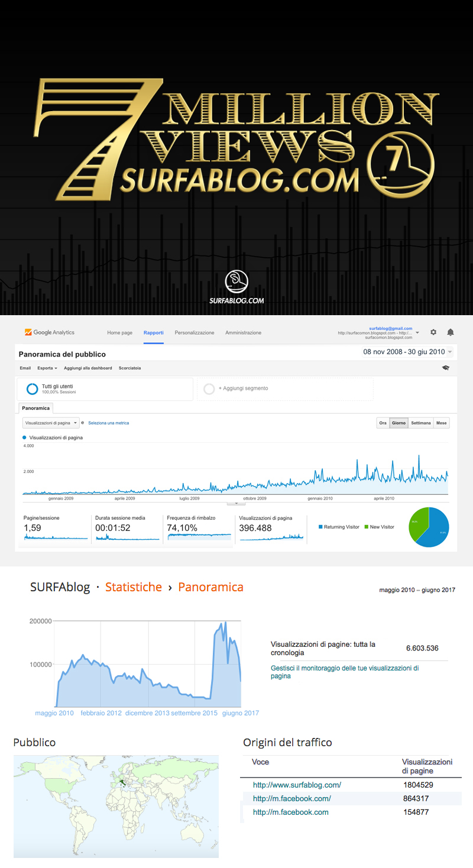This screenshot has height=868, width=473.
Task: Click the 6.603.536 total page views value
Action: point(422,648)
